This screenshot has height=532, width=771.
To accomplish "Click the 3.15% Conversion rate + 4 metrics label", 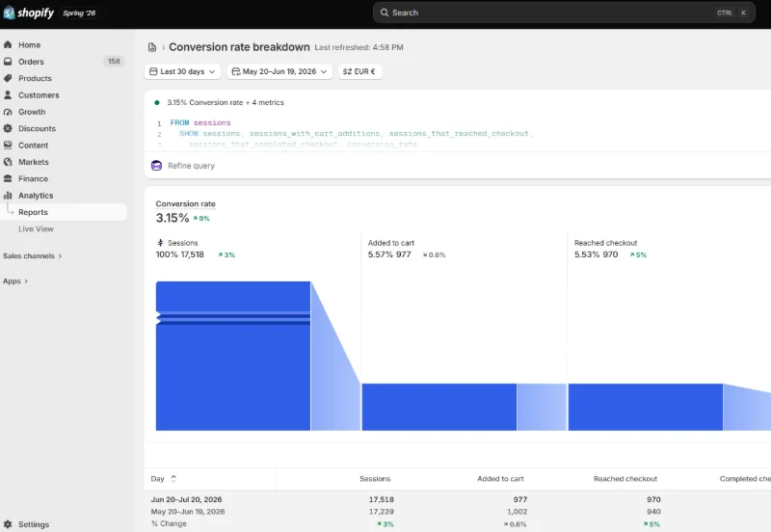I will click(x=226, y=102).
